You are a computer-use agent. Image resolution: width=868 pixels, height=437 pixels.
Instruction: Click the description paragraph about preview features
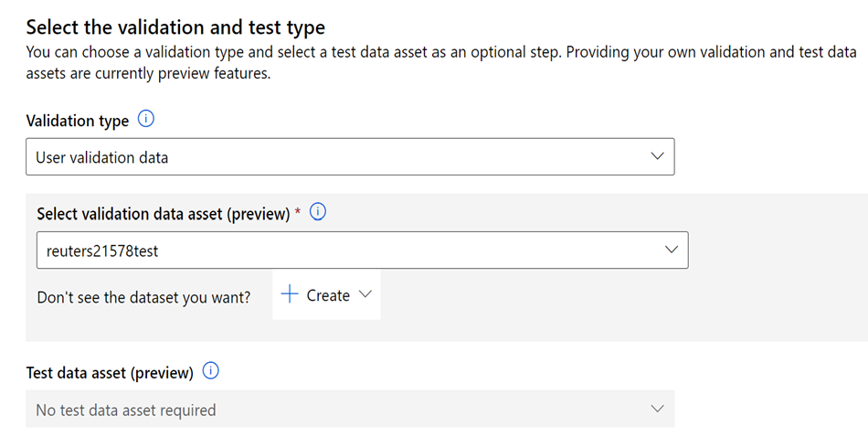coord(441,62)
